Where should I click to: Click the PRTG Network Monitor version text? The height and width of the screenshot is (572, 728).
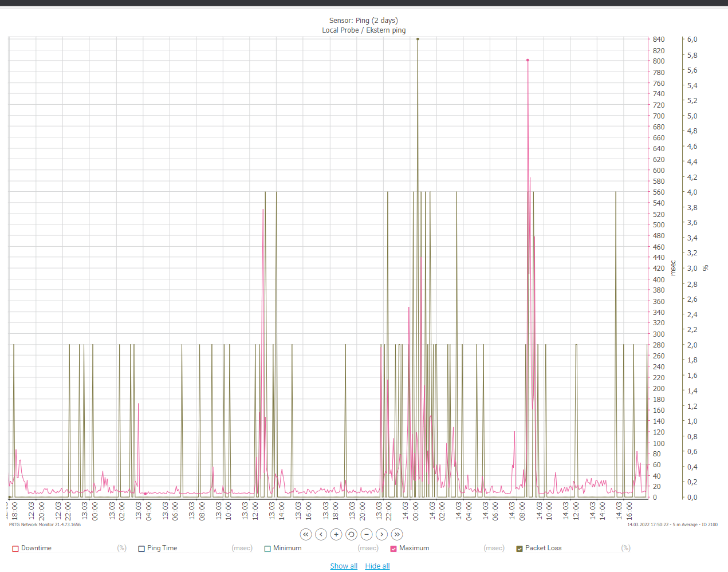[45, 524]
